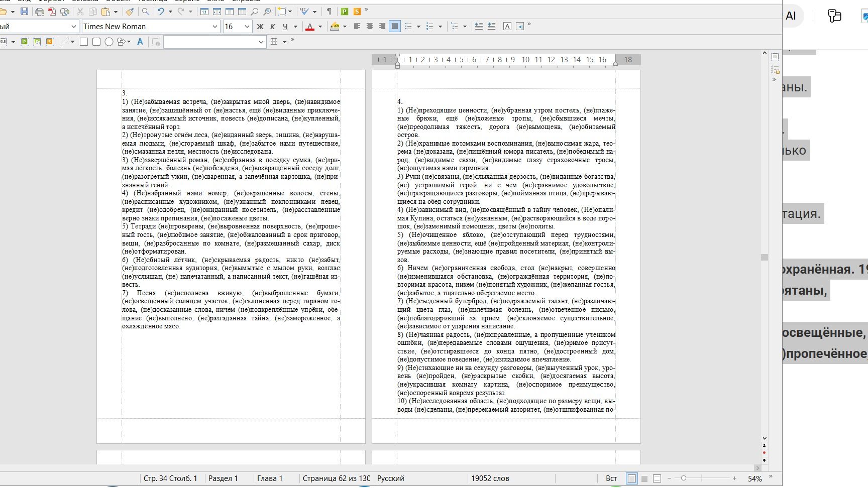Save the document with the floppy disk icon
This screenshot has width=868, height=488.
(x=24, y=11)
